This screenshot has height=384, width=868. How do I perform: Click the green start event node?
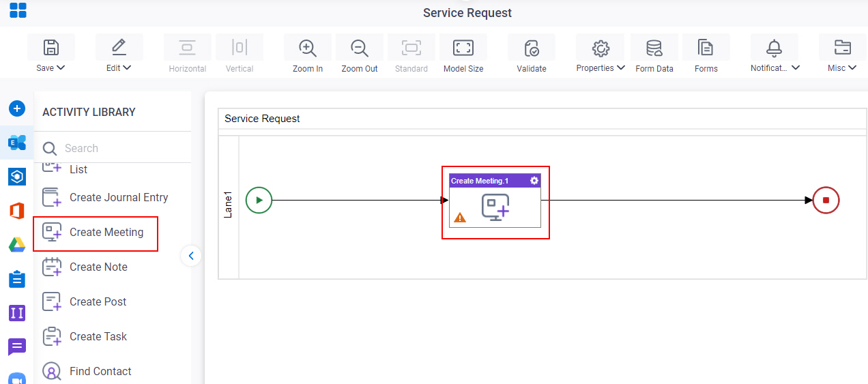(259, 201)
